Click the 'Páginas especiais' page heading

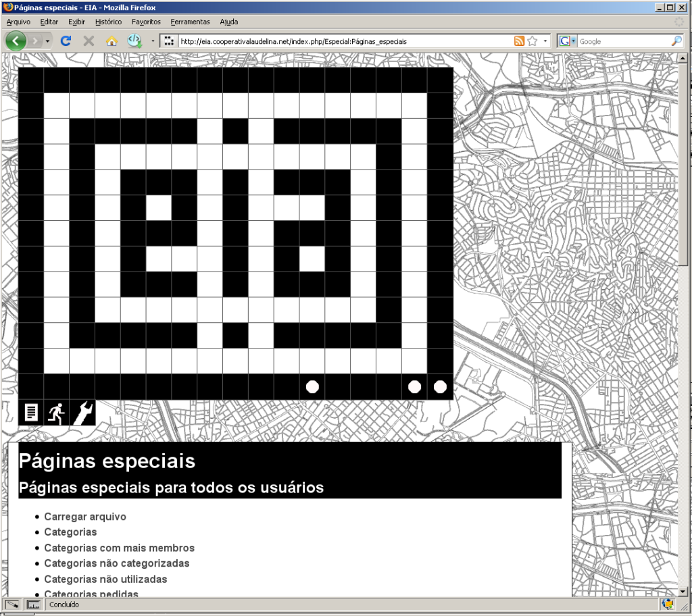point(107,461)
